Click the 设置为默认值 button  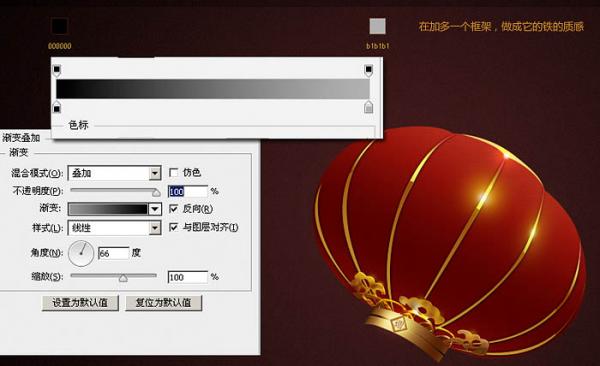[80, 303]
